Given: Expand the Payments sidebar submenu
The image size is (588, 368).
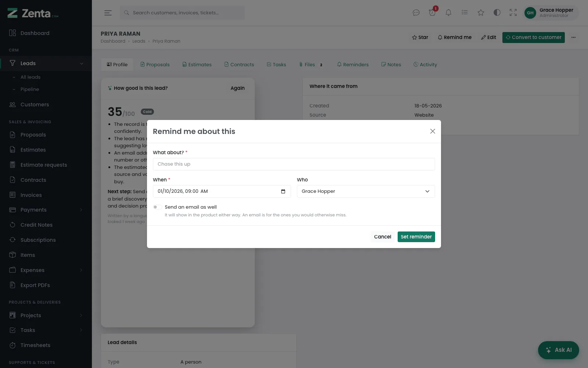Looking at the screenshot, I should tap(81, 210).
